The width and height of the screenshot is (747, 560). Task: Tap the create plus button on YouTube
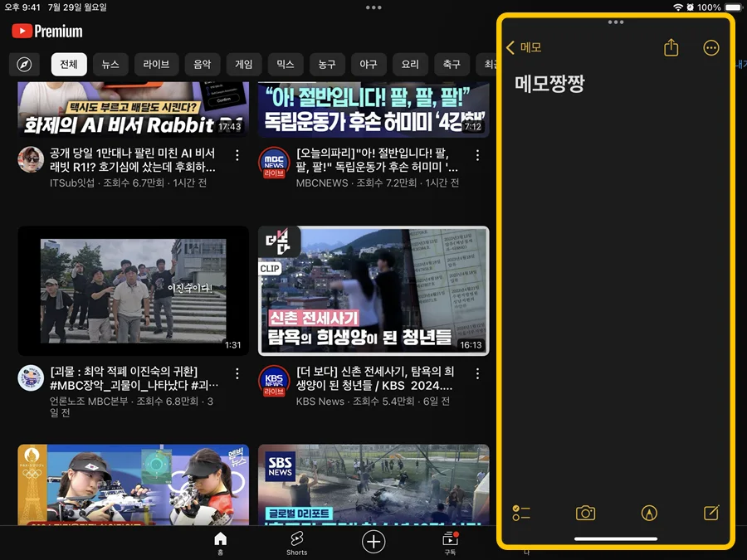point(373,542)
